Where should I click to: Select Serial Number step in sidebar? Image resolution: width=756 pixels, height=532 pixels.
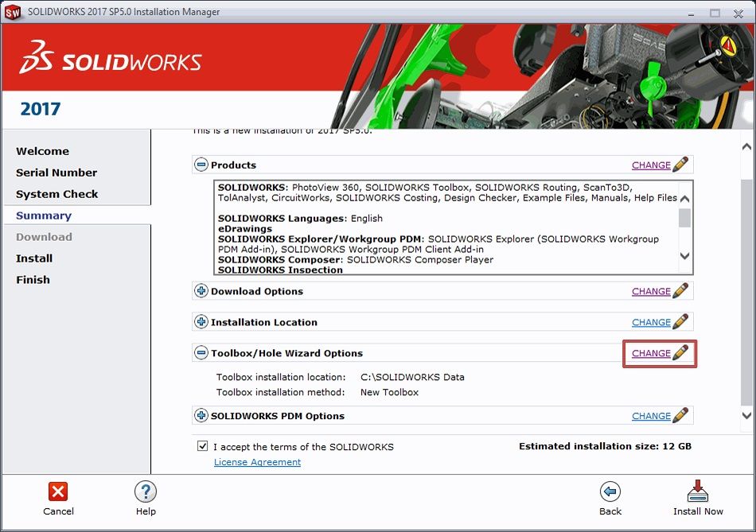point(57,173)
